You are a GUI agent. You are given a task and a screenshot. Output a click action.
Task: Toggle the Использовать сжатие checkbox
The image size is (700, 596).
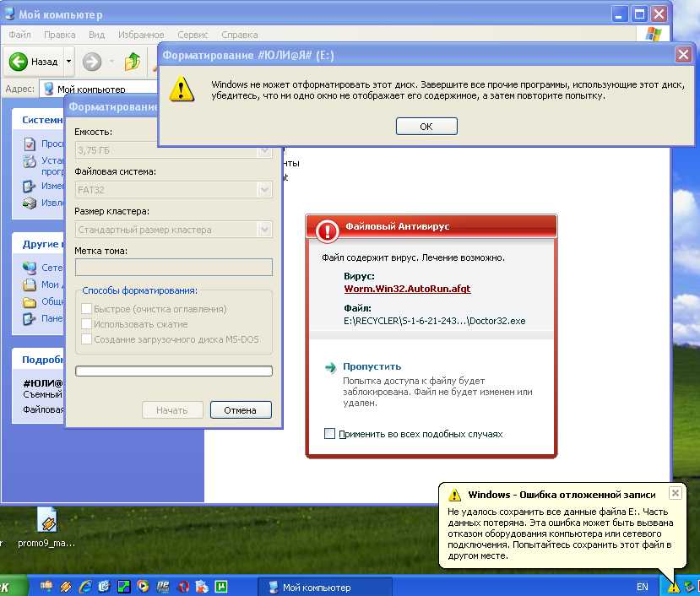87,323
